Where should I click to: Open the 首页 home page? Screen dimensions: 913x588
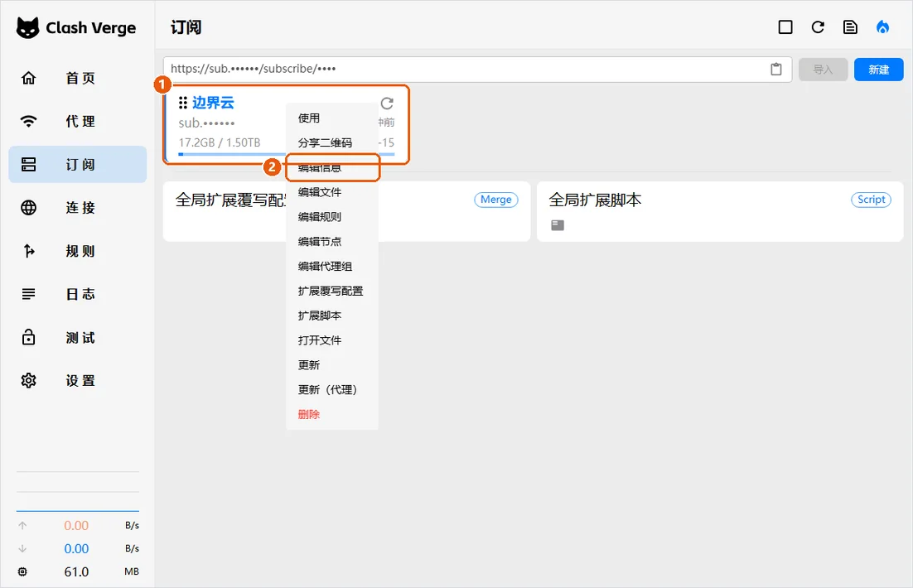tap(77, 78)
